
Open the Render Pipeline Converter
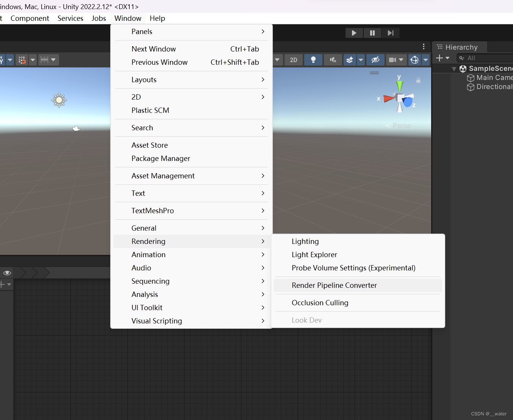pos(334,285)
